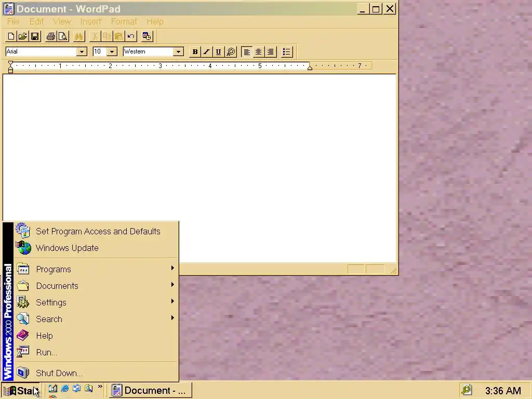Select Run... text in Start menu

(x=46, y=353)
